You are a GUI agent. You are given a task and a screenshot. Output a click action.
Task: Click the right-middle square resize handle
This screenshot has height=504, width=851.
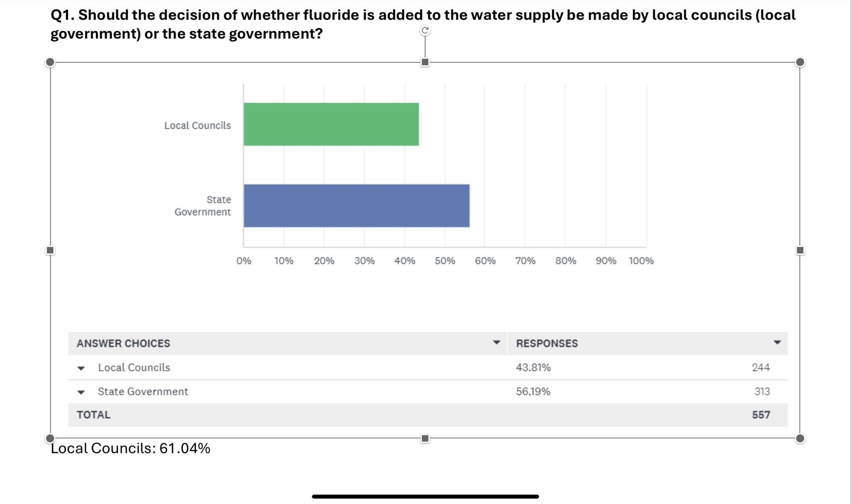pos(800,250)
